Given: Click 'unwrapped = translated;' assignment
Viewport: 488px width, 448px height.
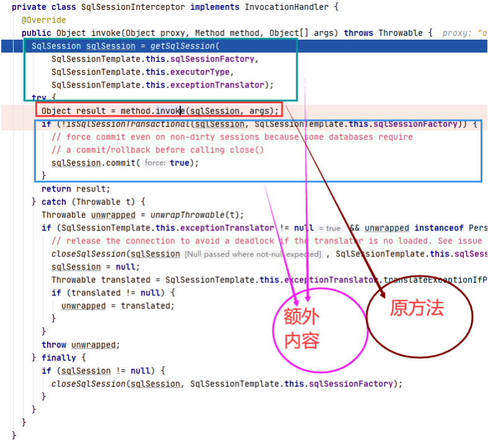Looking at the screenshot, I should [118, 306].
